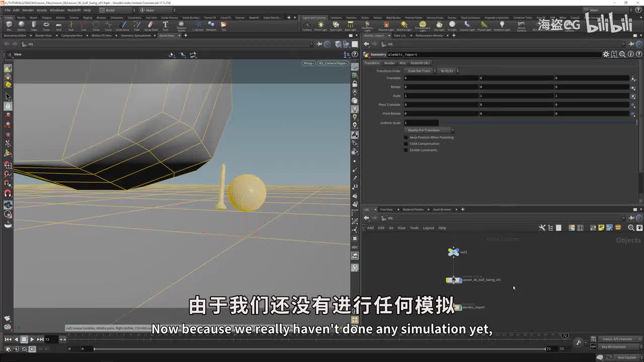Click the Metaball shelf tool
644x362 pixels.
(x=211, y=26)
